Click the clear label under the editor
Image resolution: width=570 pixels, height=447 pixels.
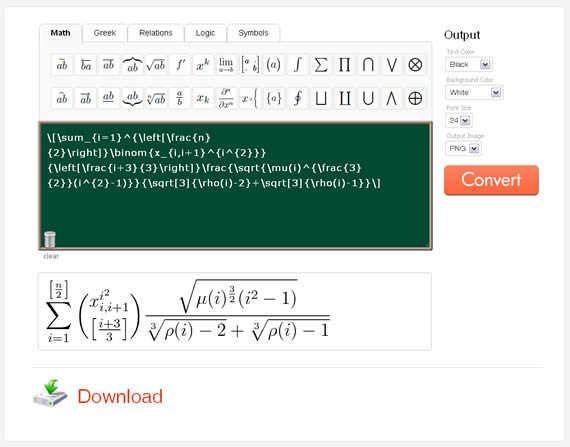[x=51, y=256]
